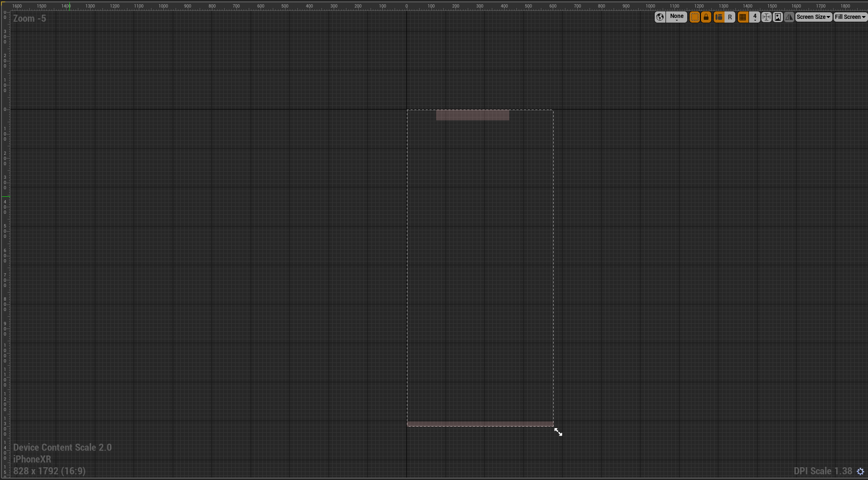The image size is (868, 480).
Task: Toggle the respect locks padlock button
Action: point(706,17)
